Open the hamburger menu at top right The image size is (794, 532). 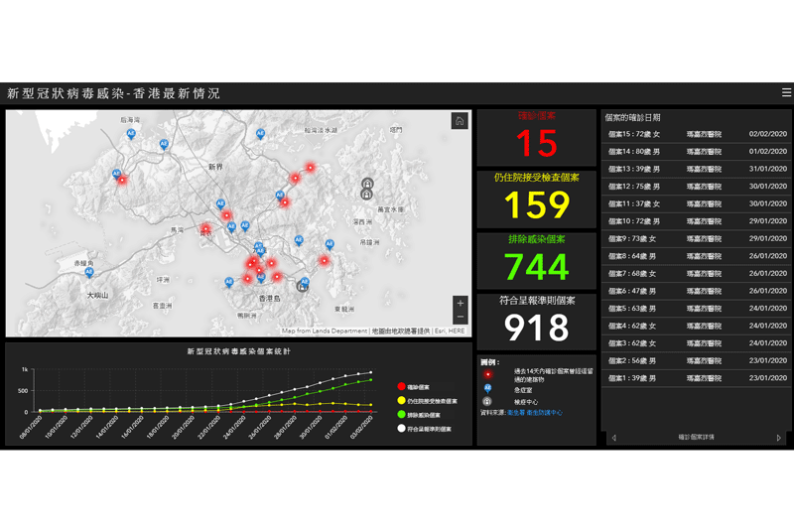click(786, 92)
